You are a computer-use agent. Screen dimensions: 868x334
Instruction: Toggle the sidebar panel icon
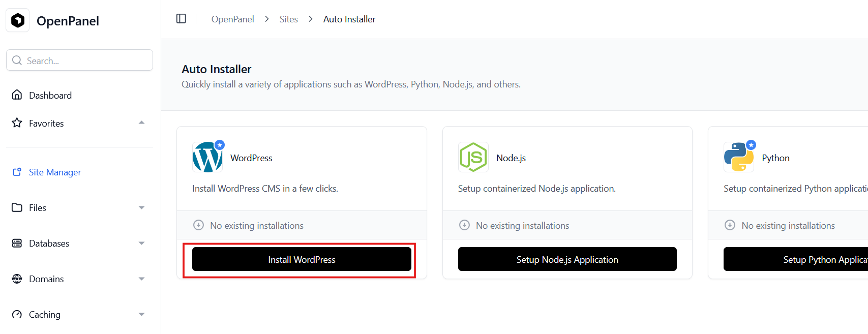point(181,19)
